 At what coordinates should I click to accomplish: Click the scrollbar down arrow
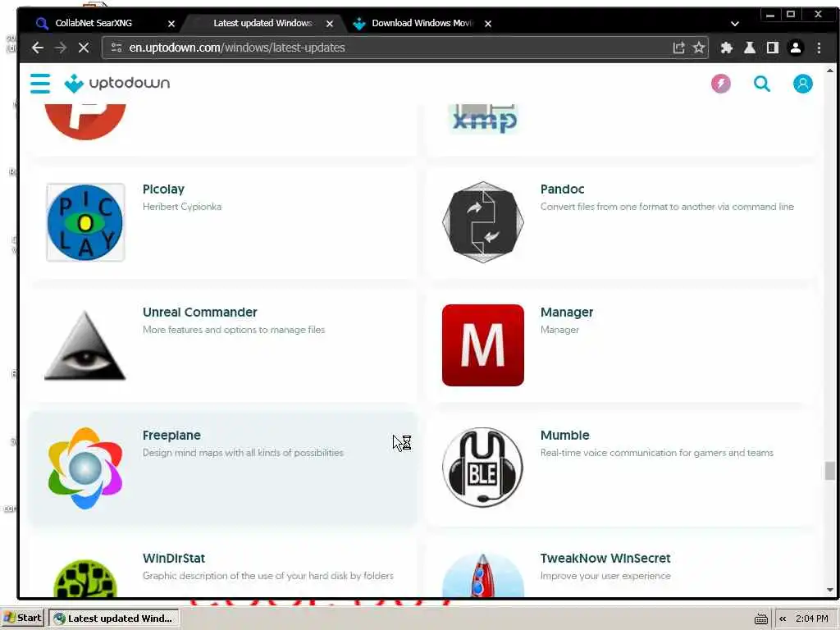[830, 590]
